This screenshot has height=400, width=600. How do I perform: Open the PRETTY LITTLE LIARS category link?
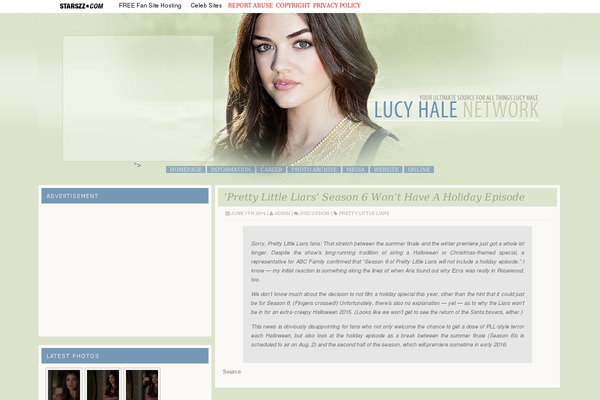(x=364, y=214)
